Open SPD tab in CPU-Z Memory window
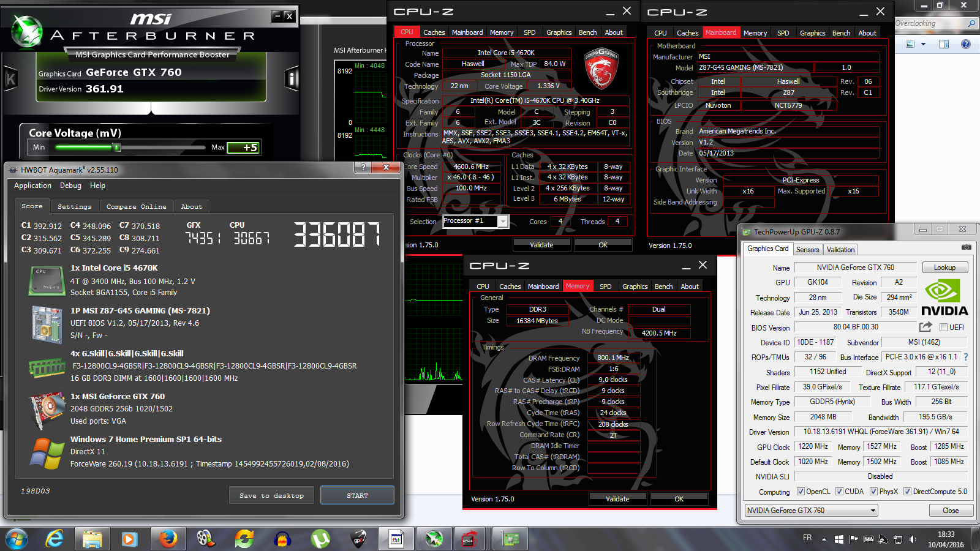This screenshot has height=551, width=980. point(605,287)
